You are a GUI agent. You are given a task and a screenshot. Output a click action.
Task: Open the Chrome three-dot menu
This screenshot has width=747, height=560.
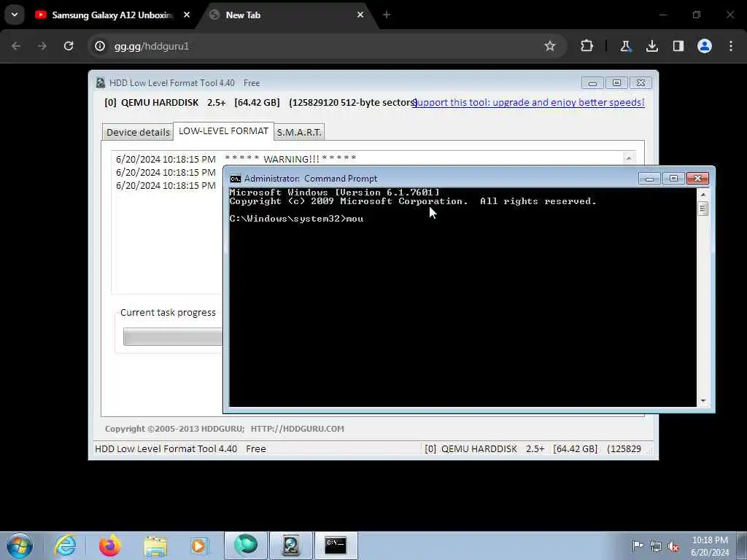click(731, 46)
